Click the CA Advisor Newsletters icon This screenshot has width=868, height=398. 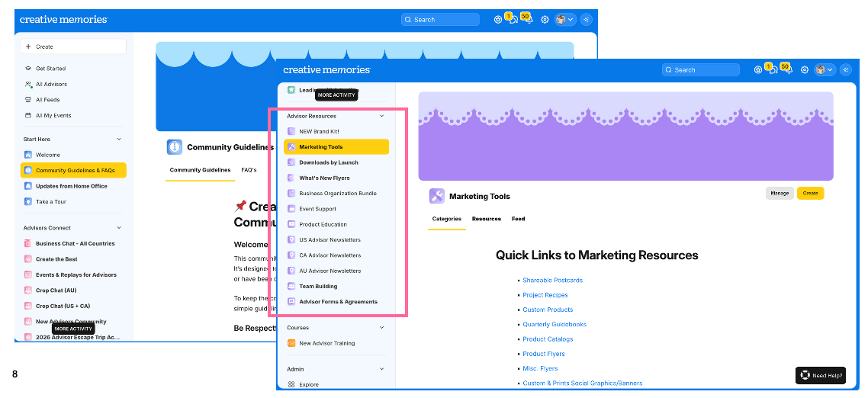point(291,255)
